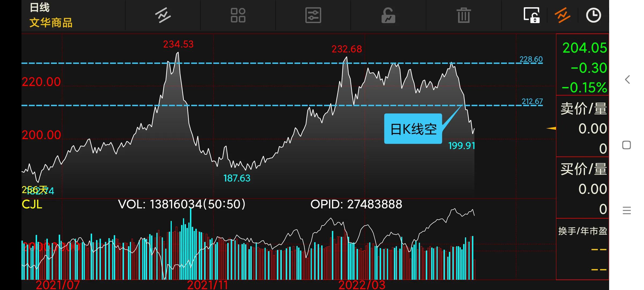Select the trend line drawing tool

point(163,15)
